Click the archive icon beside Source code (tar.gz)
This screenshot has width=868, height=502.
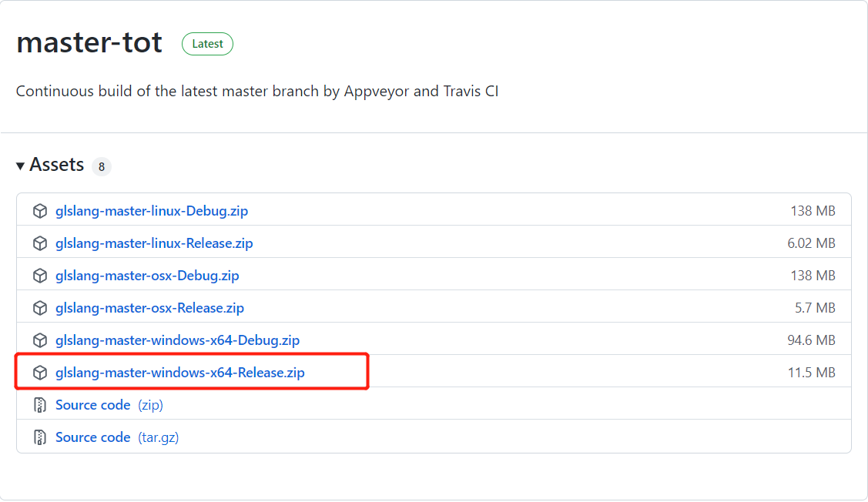coord(39,437)
